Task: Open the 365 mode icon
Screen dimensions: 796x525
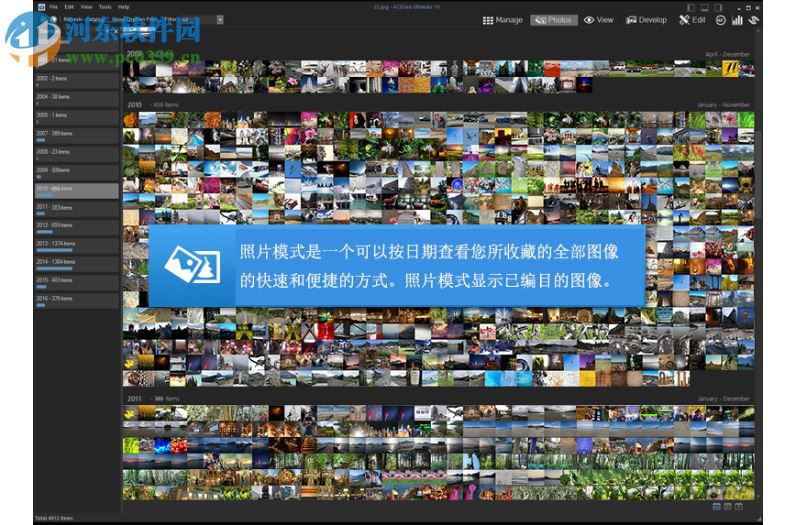Action: tap(720, 20)
